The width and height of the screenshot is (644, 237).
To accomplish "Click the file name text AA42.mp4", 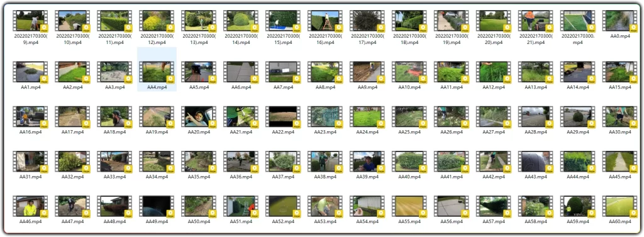I will (494, 177).
